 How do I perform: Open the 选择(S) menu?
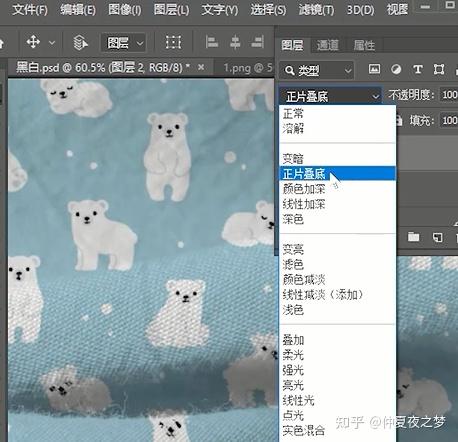pos(268,10)
